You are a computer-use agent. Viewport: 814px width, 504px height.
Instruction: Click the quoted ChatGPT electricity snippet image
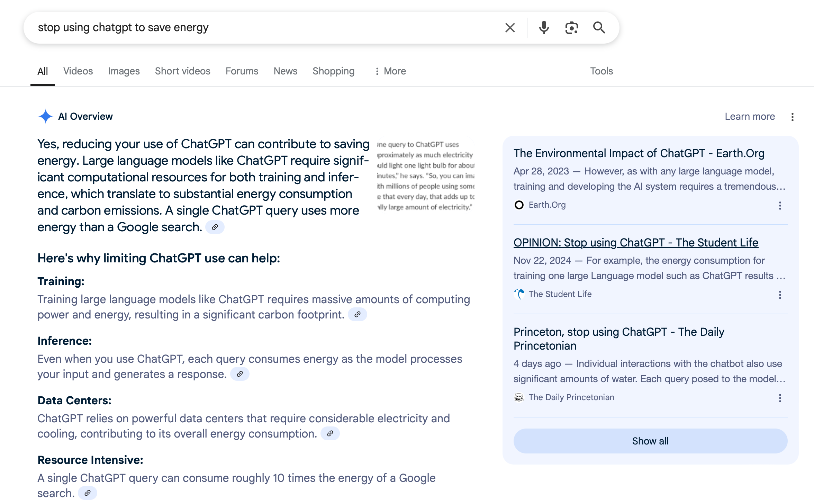426,175
